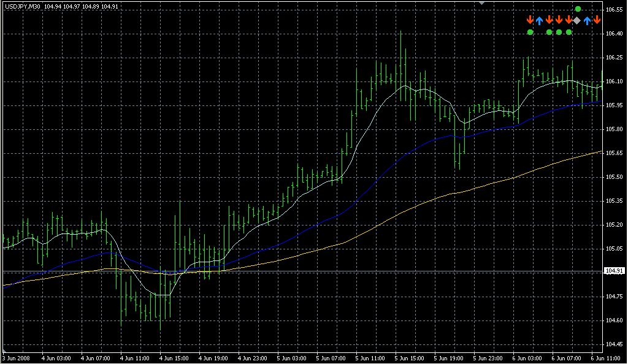Image resolution: width=628 pixels, height=364 pixels.
Task: Click the USDJPY,M30 chart title label
Action: tap(22, 7)
